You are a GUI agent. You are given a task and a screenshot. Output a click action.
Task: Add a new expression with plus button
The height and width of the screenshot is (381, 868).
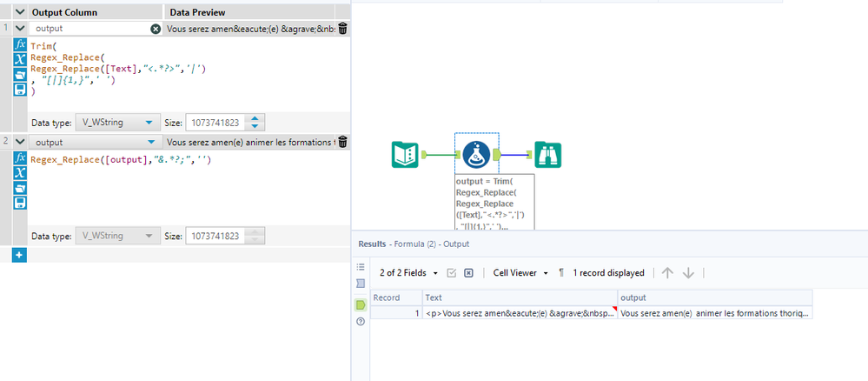point(19,255)
